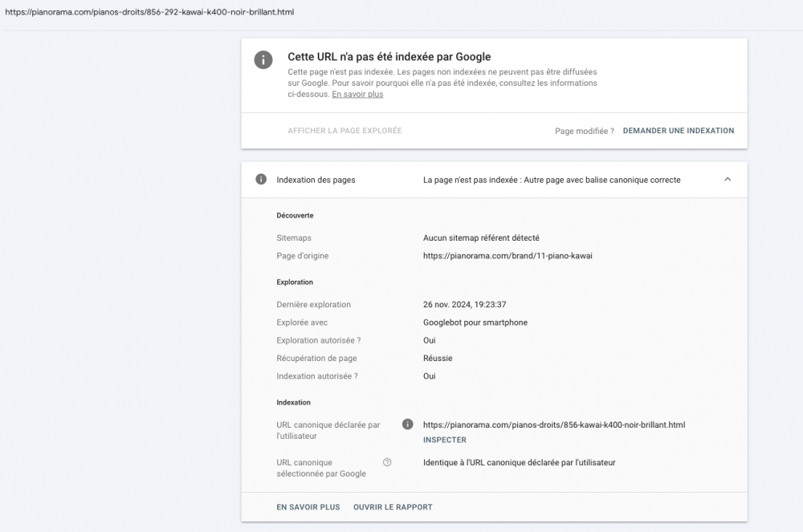Click the 'Googlebot pour smartphone' value

point(475,323)
